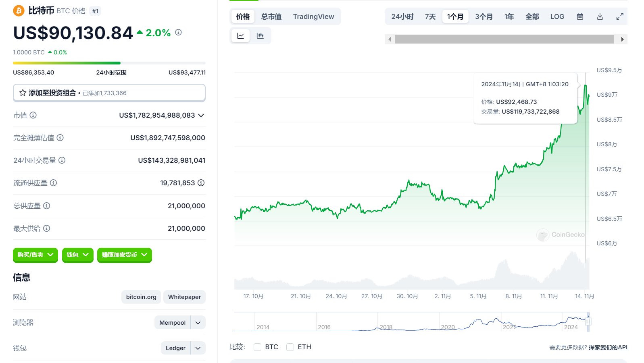Tick the BTC compare checkbox
Screen dimensions: 644x363
click(257, 347)
